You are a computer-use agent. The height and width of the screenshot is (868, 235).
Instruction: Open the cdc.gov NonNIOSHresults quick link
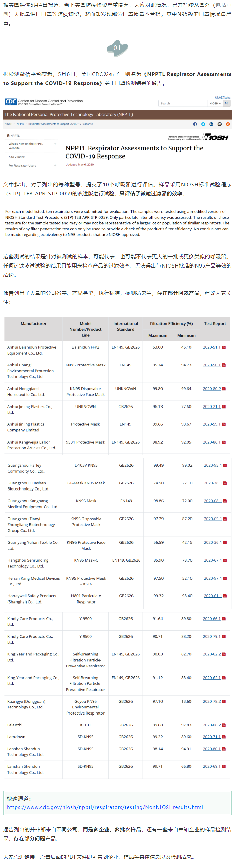105,807
